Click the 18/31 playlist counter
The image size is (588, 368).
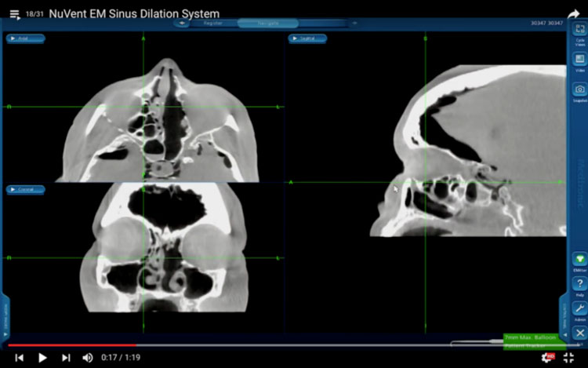[x=34, y=14]
